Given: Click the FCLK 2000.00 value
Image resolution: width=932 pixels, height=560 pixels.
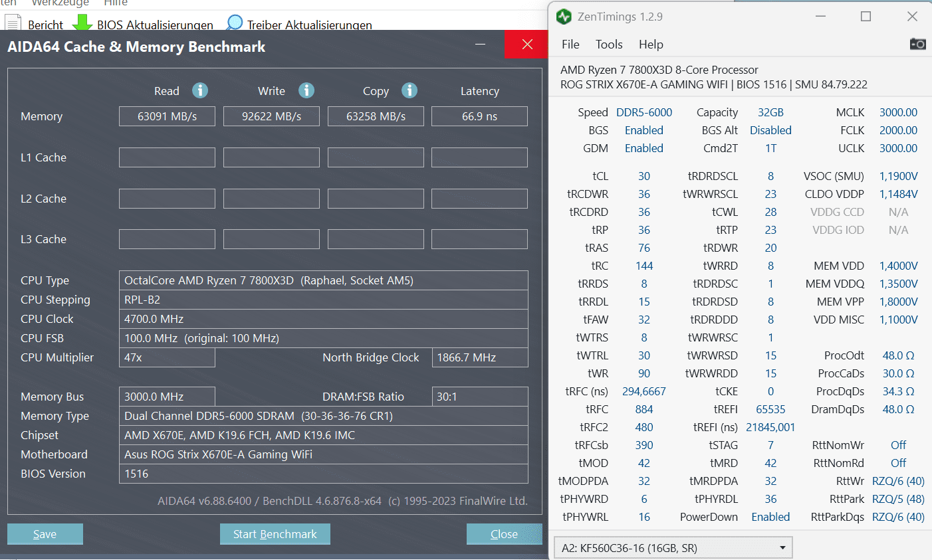Looking at the screenshot, I should pyautogui.click(x=898, y=130).
